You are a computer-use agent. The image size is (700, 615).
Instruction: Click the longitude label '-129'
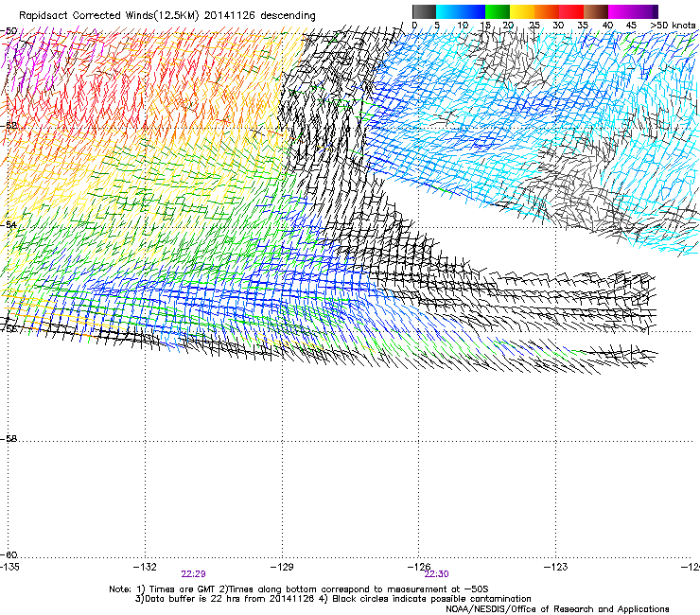pos(282,567)
